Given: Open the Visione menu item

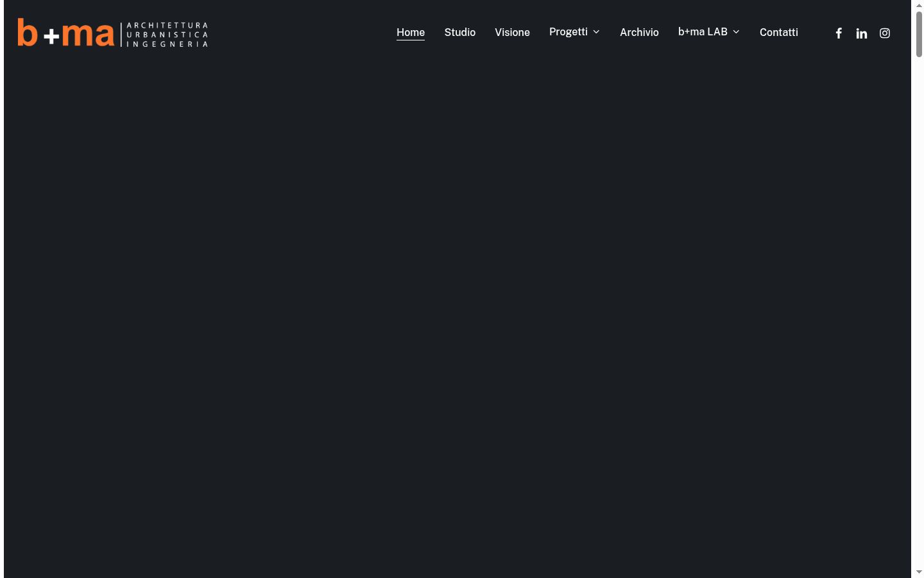Looking at the screenshot, I should (x=512, y=32).
